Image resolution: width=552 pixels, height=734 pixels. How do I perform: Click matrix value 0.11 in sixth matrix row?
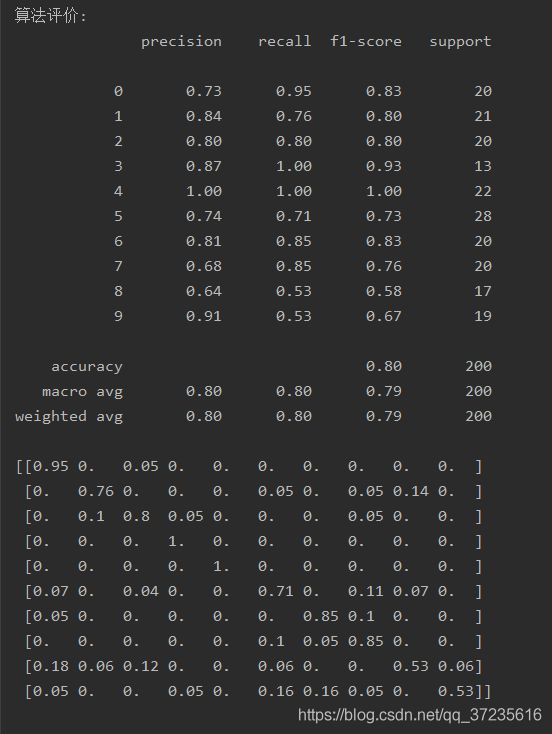(x=366, y=591)
